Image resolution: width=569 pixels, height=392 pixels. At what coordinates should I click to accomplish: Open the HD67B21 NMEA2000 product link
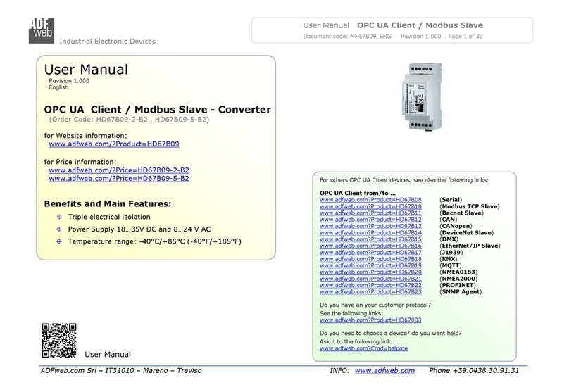click(x=370, y=279)
